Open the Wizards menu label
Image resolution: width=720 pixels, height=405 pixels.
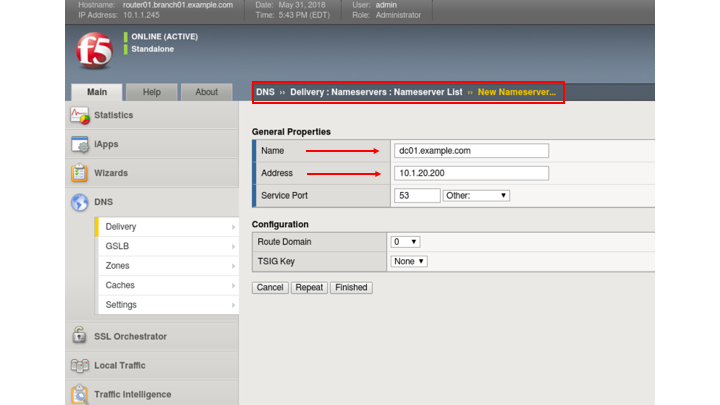click(111, 173)
